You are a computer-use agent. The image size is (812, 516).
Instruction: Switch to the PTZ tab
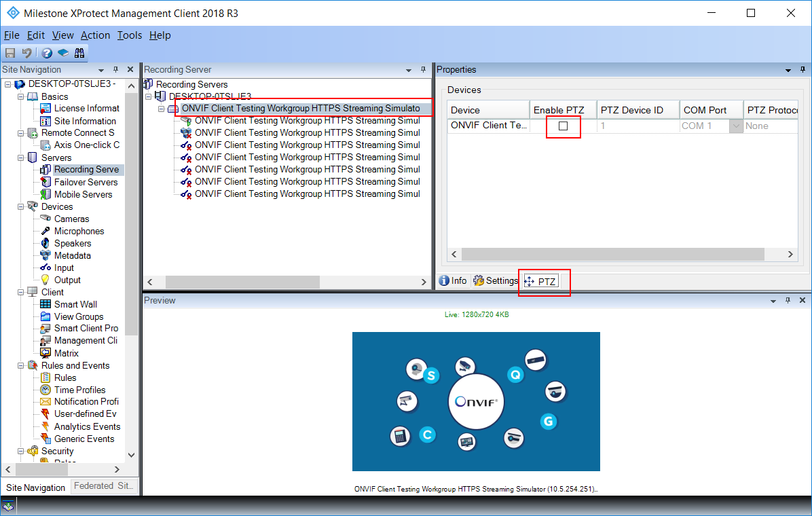click(544, 280)
